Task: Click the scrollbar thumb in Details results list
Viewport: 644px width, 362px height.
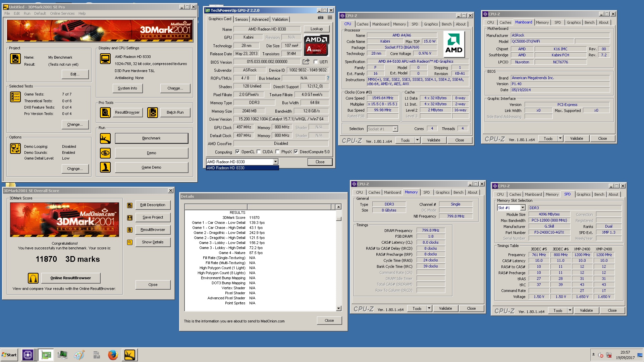Action: [x=338, y=219]
